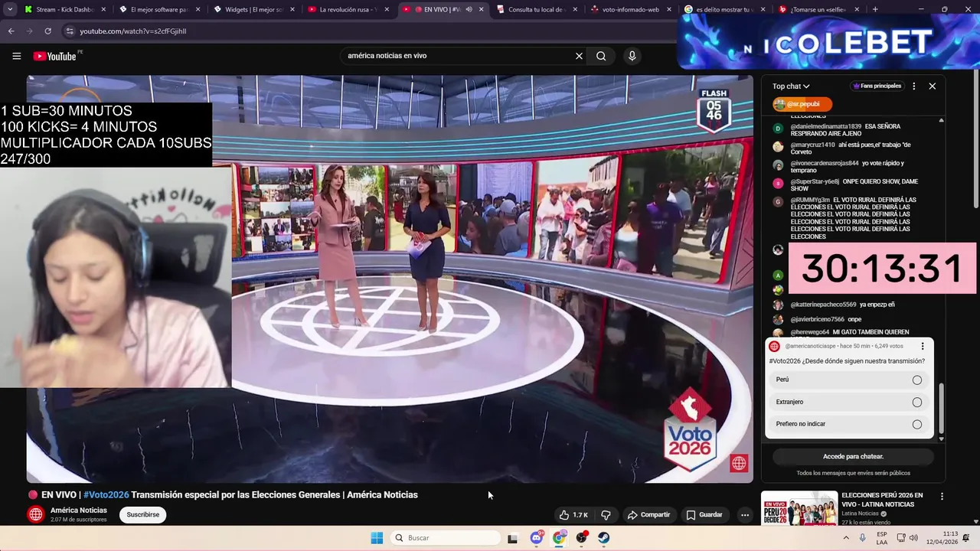Image resolution: width=980 pixels, height=551 pixels.
Task: Open the América Noticias channel name link
Action: click(x=79, y=510)
